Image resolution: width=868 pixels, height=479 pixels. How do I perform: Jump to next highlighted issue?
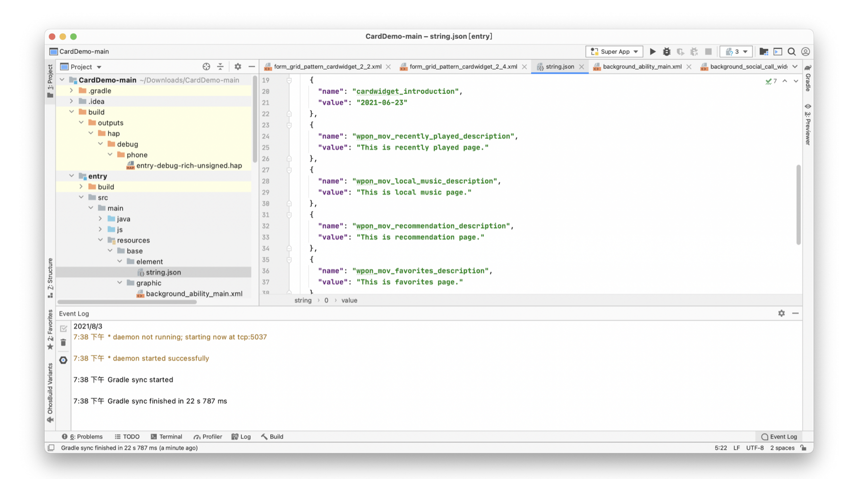tap(796, 81)
